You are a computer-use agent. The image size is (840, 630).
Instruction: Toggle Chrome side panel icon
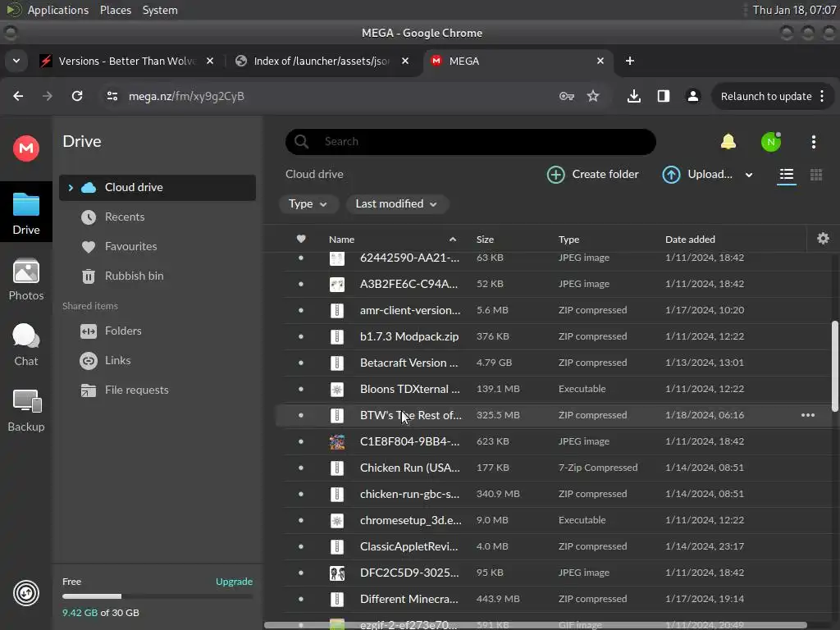click(663, 96)
